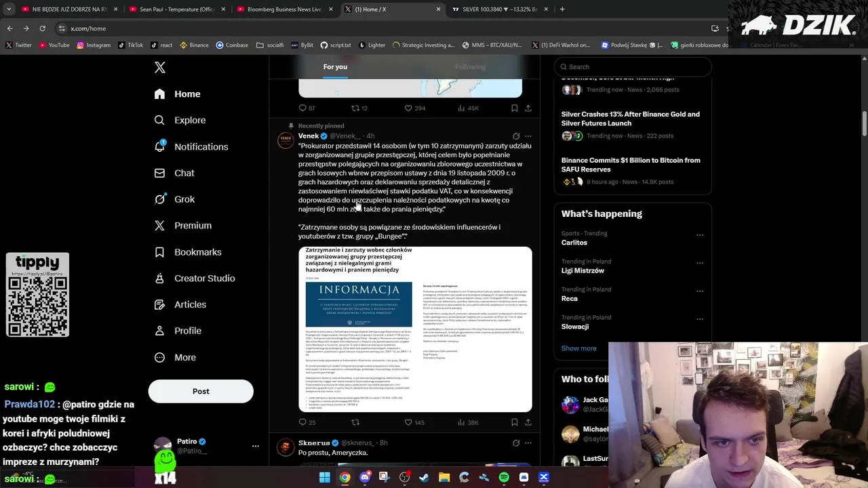Open more options on Venek's post
The height and width of the screenshot is (488, 868).
[x=528, y=136]
